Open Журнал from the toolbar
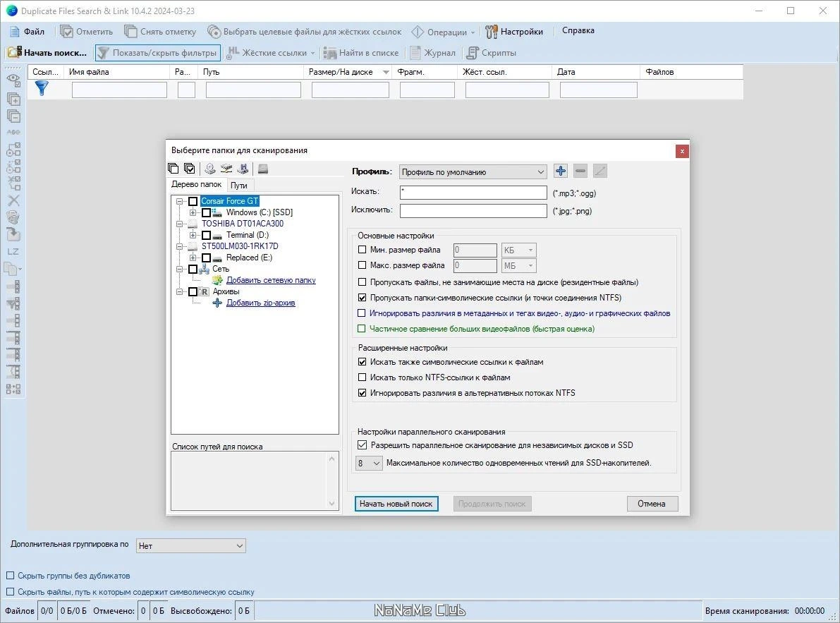Image resolution: width=840 pixels, height=623 pixels. point(433,52)
